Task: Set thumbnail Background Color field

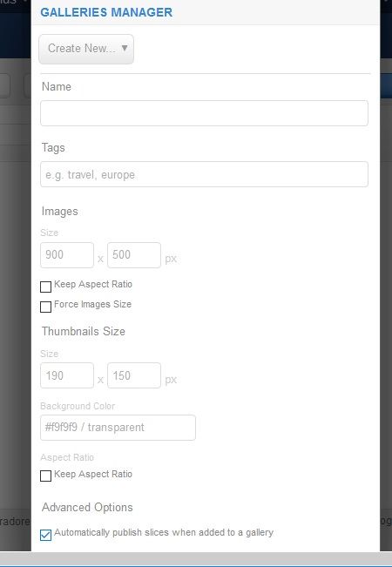Action: 118,428
